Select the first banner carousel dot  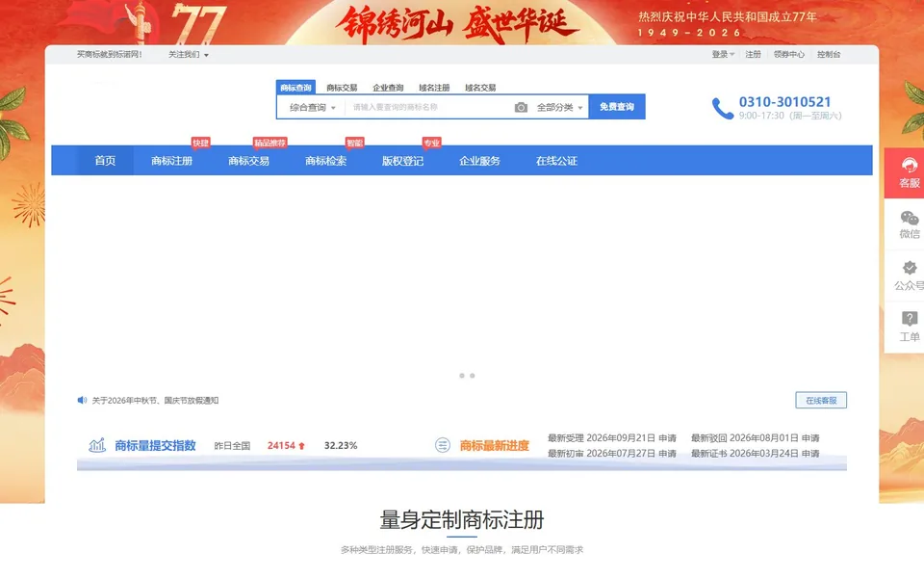462,376
